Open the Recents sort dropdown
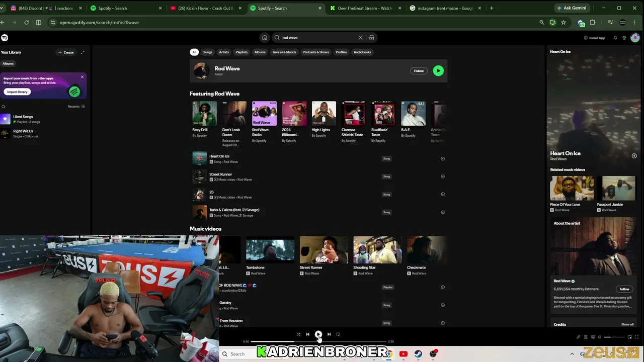644x362 pixels. [x=76, y=107]
